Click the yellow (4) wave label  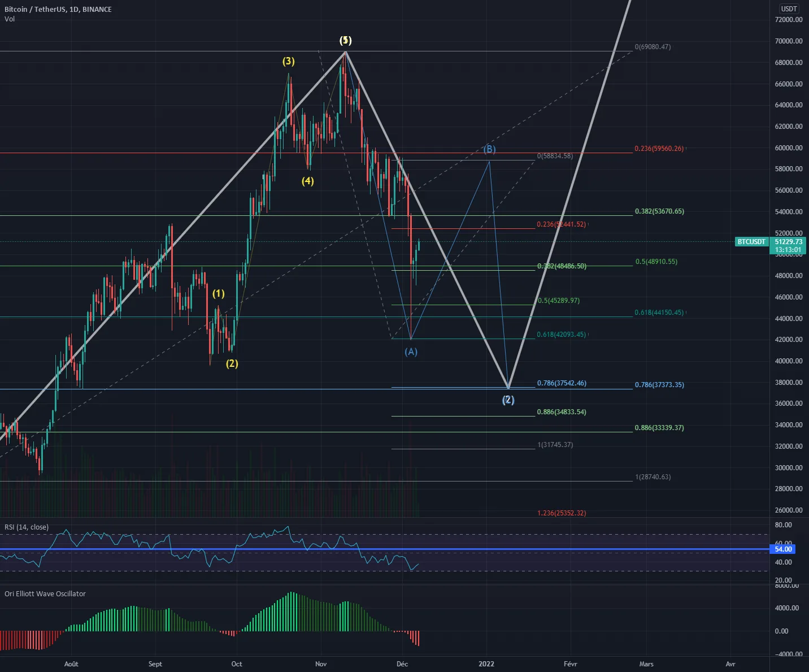[x=307, y=181]
